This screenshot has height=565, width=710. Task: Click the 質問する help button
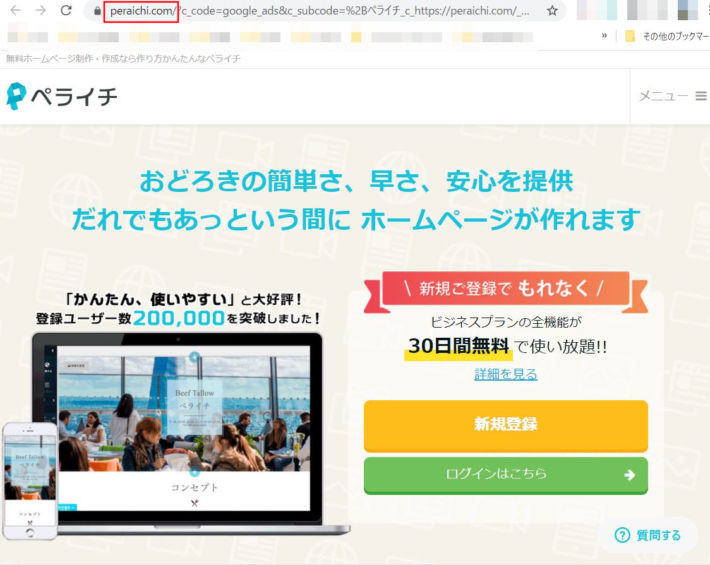[x=648, y=535]
